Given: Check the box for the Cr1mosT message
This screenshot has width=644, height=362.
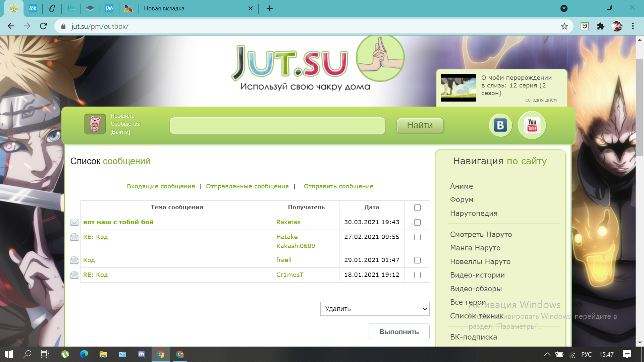Looking at the screenshot, I should coord(417,275).
